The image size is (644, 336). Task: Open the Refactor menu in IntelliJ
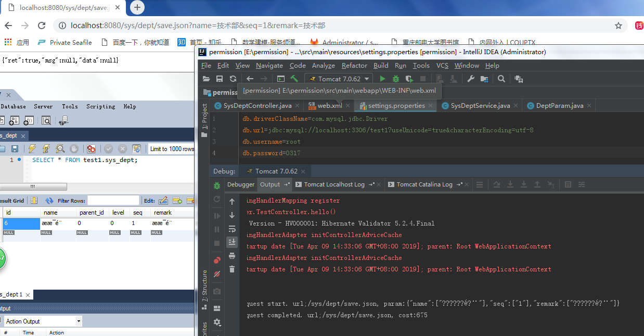coord(354,66)
